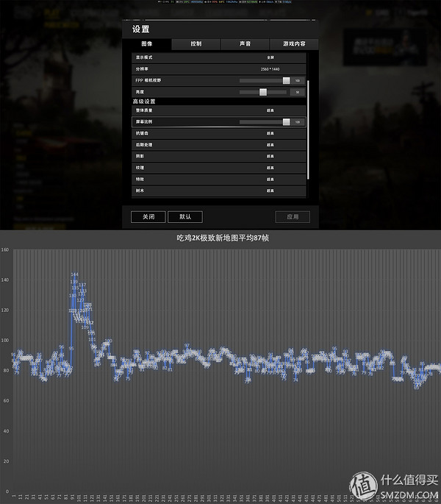The width and height of the screenshot is (441, 504).
Task: Change the 树木 quality option
Action: [x=219, y=191]
